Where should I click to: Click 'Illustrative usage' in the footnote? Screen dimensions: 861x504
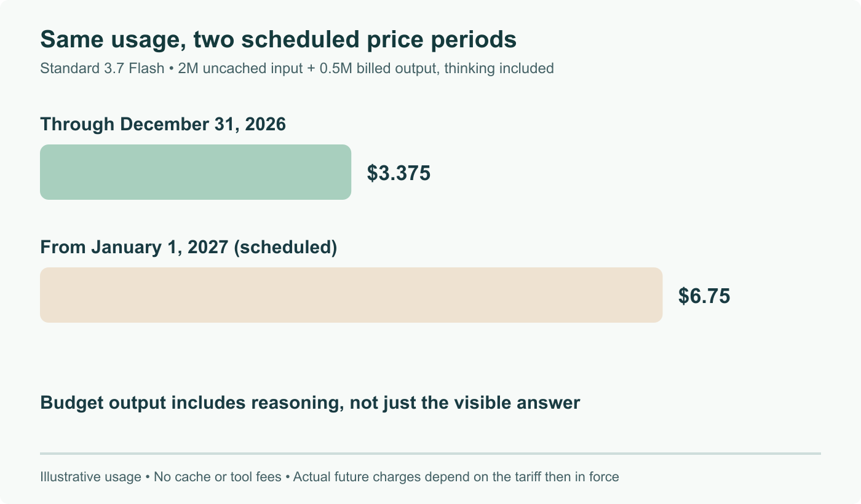coord(90,477)
